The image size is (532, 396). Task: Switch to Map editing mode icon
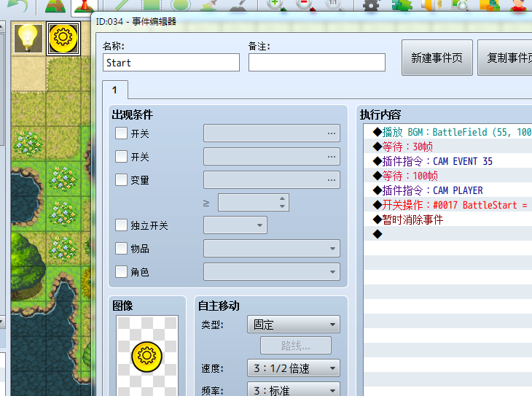[x=55, y=5]
